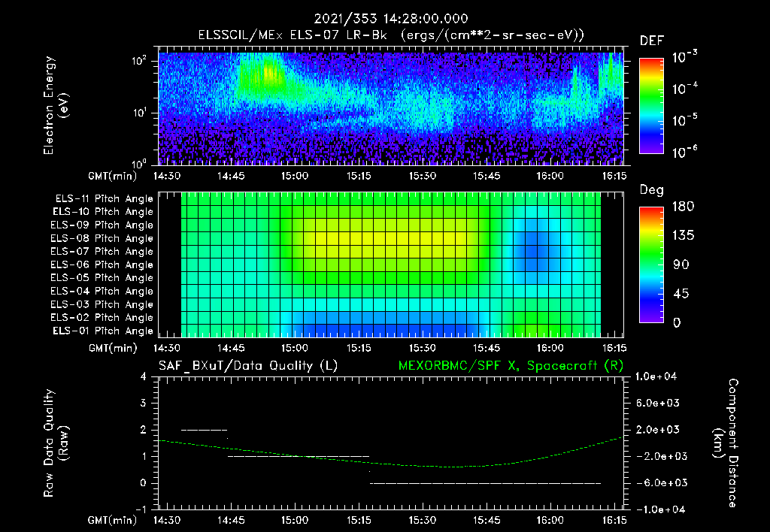Click the 15:00 tick under the spectrogram panel
This screenshot has height=532, width=770.
(295, 176)
